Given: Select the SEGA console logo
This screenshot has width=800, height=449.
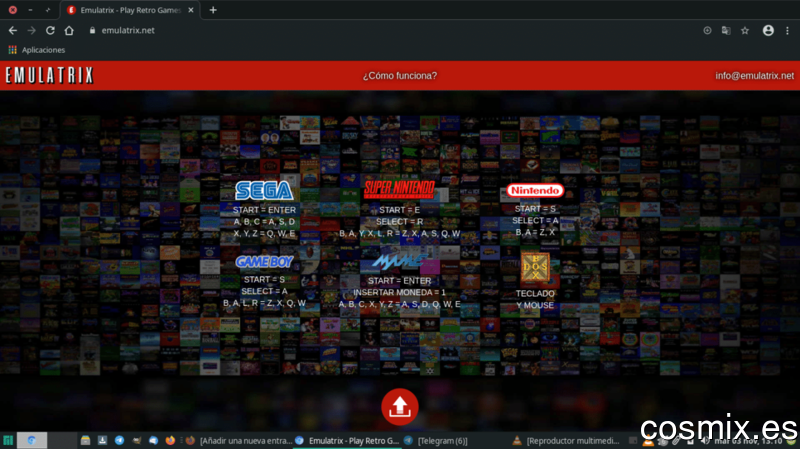Looking at the screenshot, I should [264, 190].
